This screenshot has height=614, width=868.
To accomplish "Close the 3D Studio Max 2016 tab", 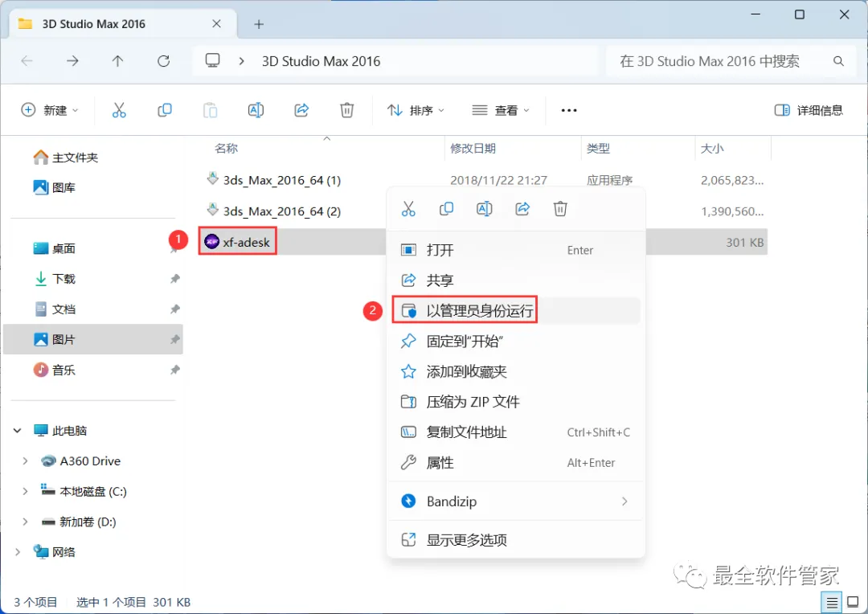I will pos(216,24).
